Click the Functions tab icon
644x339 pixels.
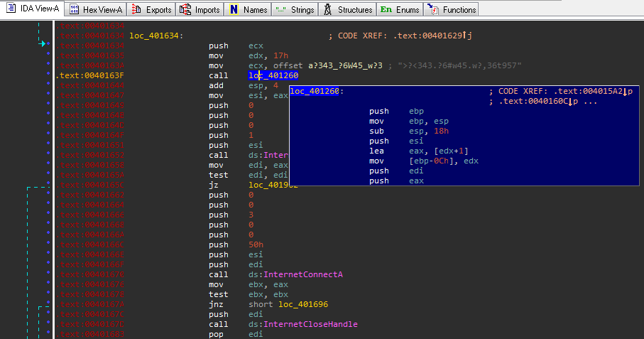[432, 10]
